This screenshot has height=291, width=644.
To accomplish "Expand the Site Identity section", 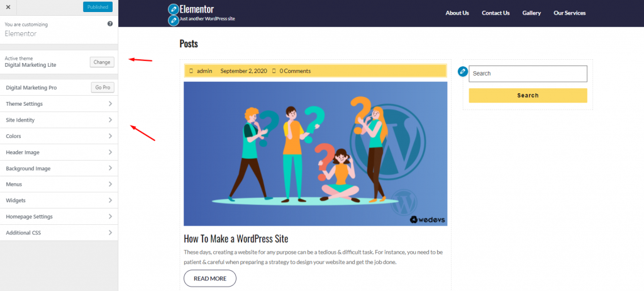I will (58, 120).
